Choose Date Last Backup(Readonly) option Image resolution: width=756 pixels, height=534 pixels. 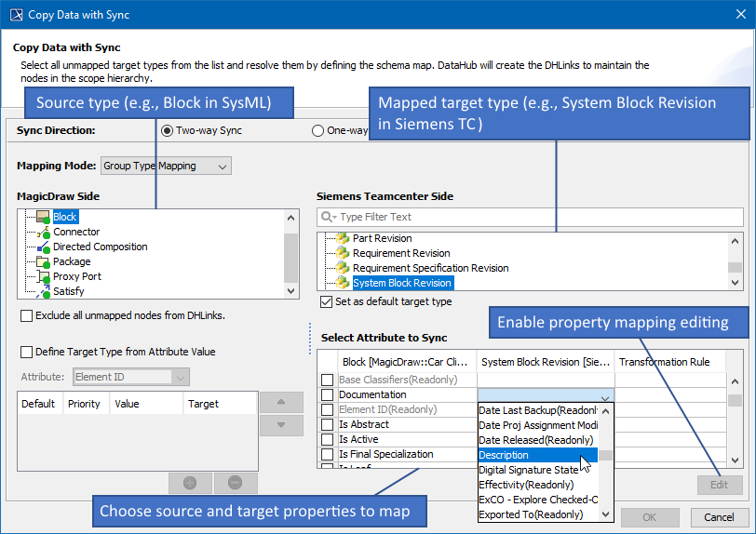tap(538, 410)
